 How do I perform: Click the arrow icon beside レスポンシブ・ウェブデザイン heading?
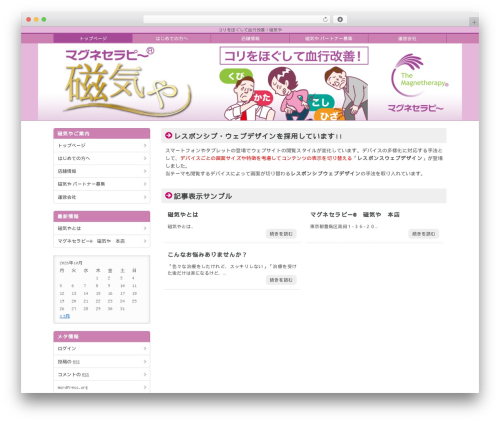[x=169, y=135]
